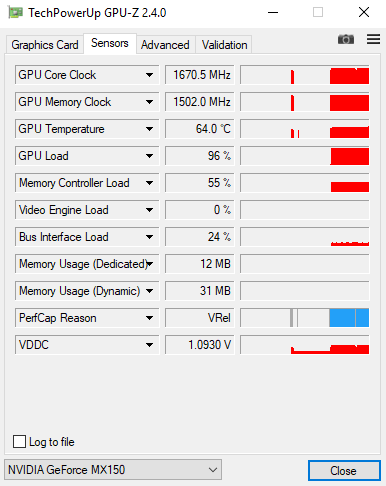Click the GPU Memory Clock value 1502.0 MHz
Image resolution: width=386 pixels, height=486 pixels.
coord(200,102)
